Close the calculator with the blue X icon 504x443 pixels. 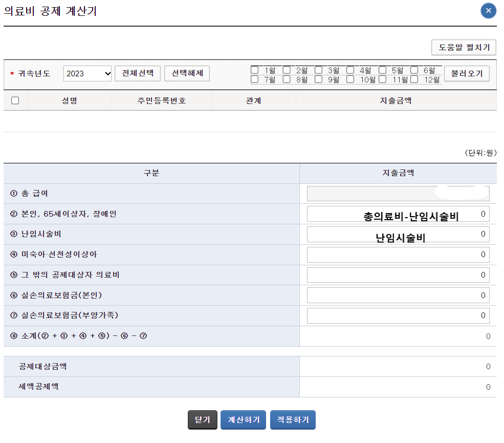(488, 11)
